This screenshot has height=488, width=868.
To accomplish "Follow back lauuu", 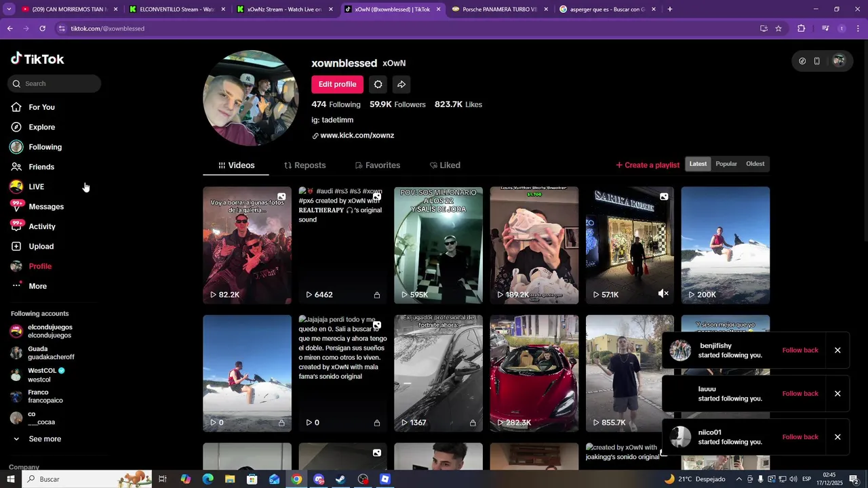I will (x=800, y=394).
